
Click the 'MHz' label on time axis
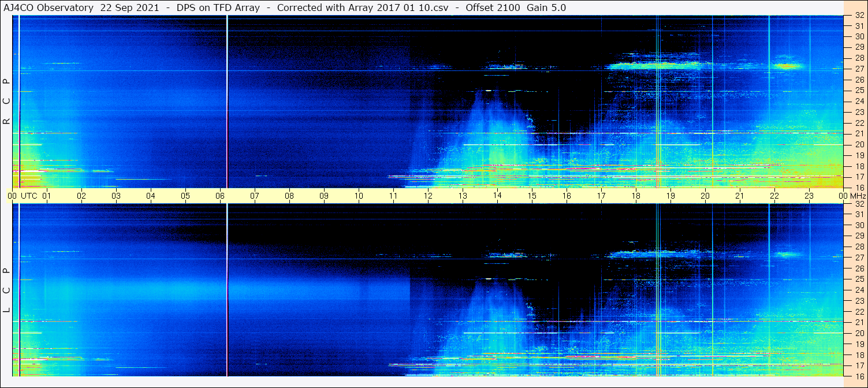(857, 196)
